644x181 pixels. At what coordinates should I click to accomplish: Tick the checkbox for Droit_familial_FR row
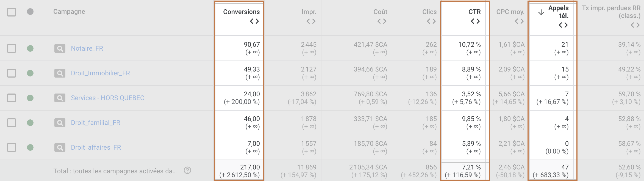[12, 122]
